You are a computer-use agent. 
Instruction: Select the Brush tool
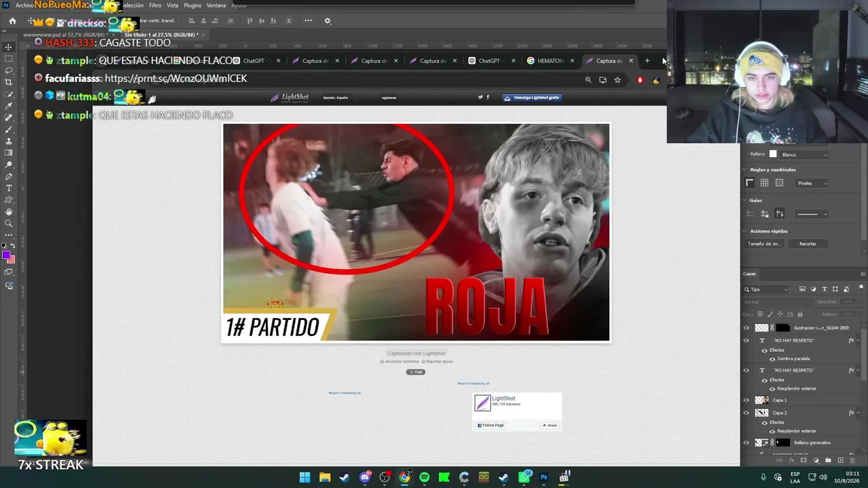[9, 129]
